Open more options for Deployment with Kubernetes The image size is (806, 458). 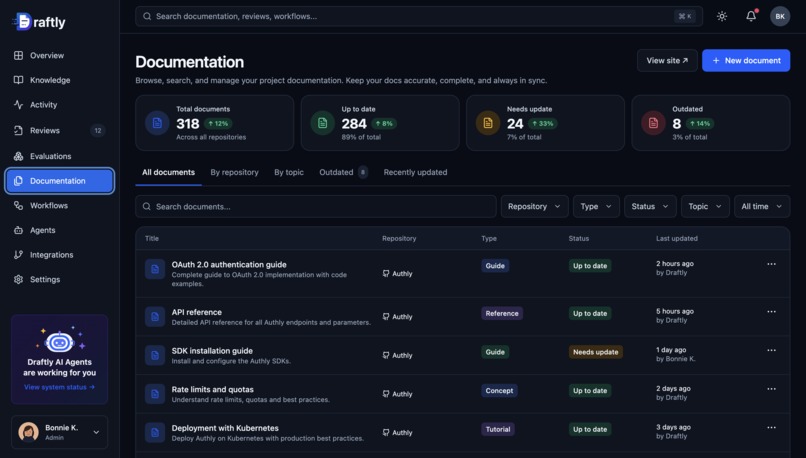(x=771, y=428)
